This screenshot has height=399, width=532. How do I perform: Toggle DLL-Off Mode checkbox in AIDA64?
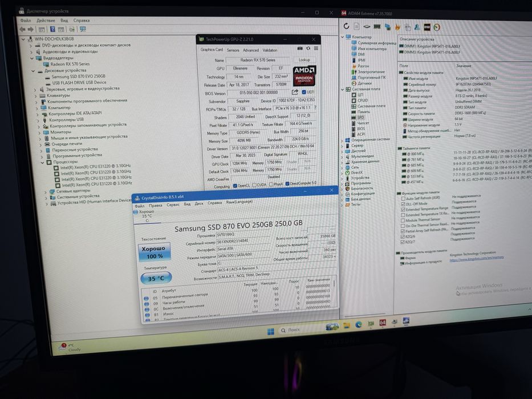point(403,204)
